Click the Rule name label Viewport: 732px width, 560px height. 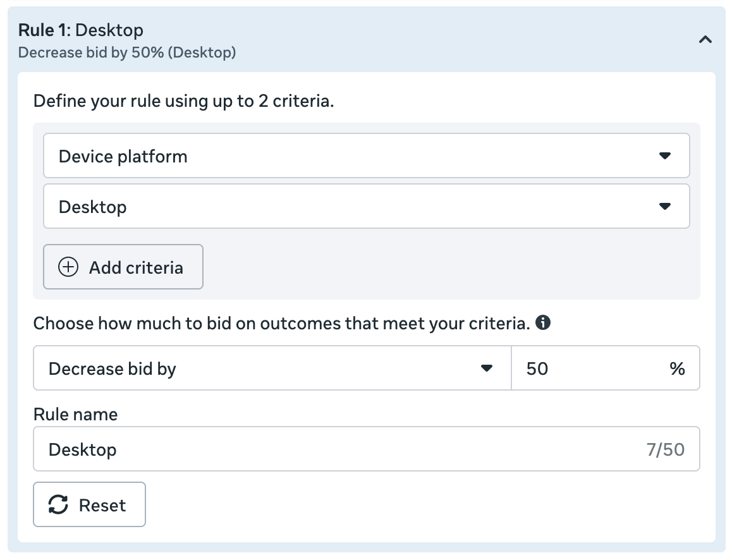(x=75, y=414)
